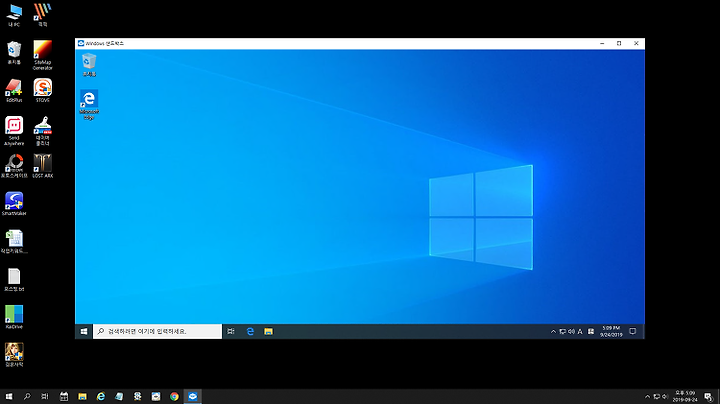This screenshot has height=404, width=720.
Task: Open the SiteMap Generator desktop shortcut
Action: pos(43,55)
